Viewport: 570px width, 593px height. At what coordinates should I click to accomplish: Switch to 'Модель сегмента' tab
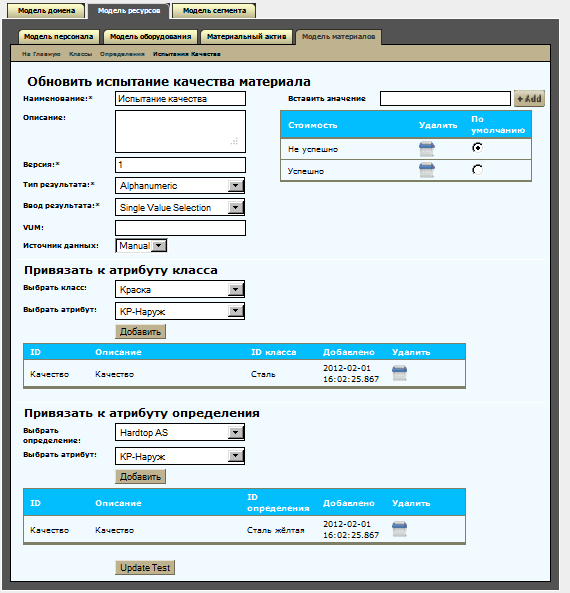[x=214, y=11]
